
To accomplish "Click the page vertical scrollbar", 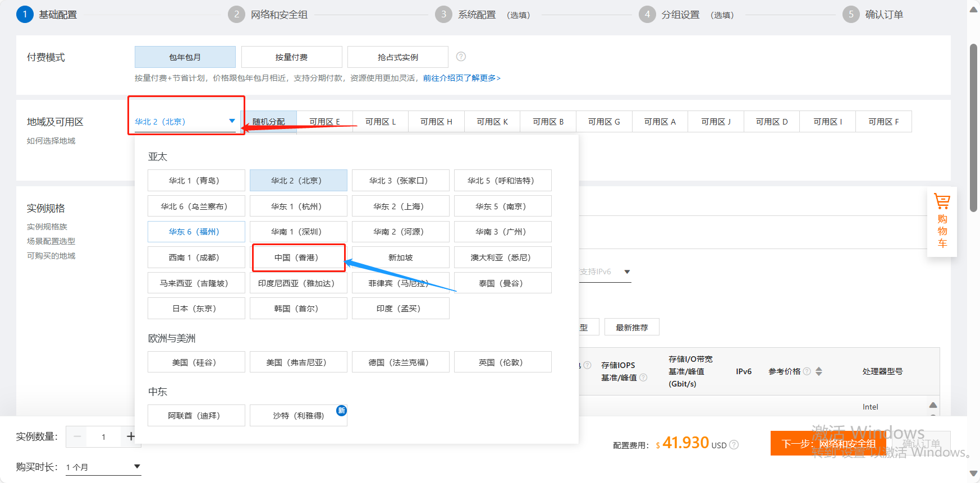I will (974, 127).
